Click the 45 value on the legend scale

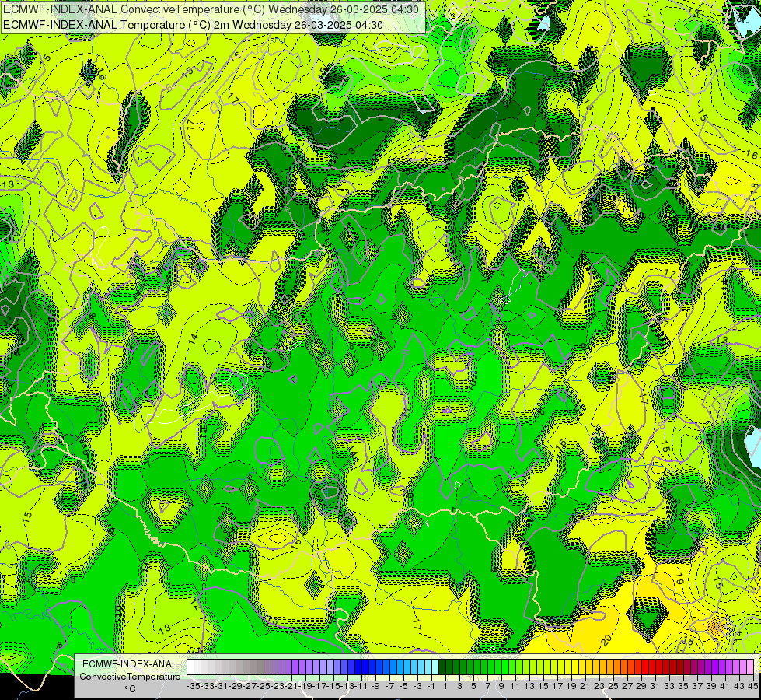tap(752, 686)
